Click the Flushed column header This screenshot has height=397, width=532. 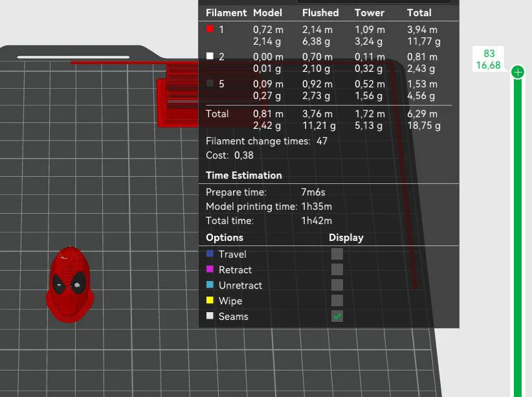[320, 13]
